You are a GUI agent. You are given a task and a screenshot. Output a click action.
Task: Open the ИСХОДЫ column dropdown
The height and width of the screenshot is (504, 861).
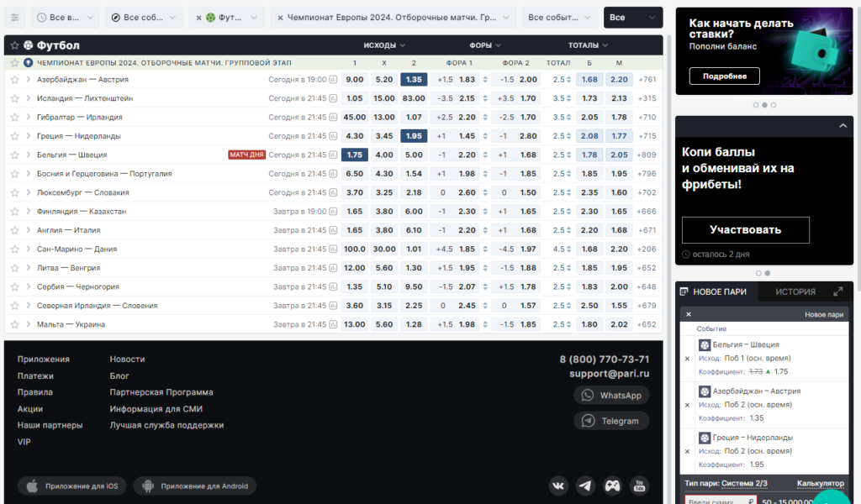click(x=383, y=45)
